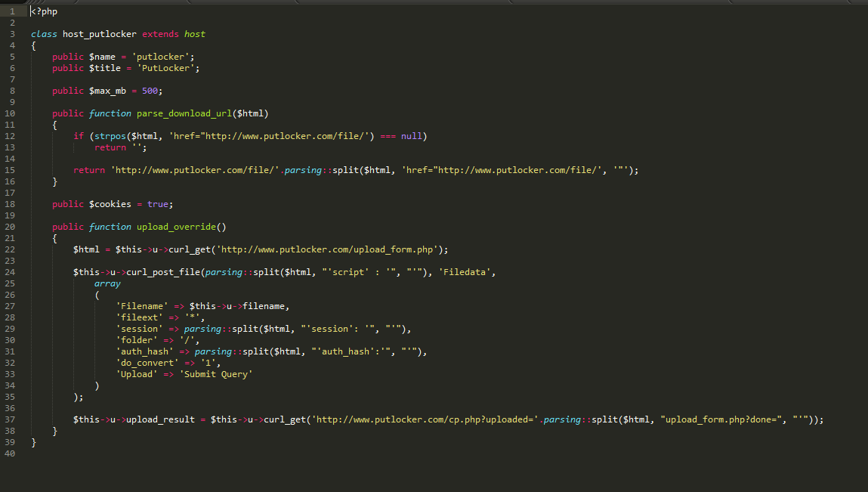Click the "curl_post_file" call on line 24
868x492 pixels.
coord(163,273)
